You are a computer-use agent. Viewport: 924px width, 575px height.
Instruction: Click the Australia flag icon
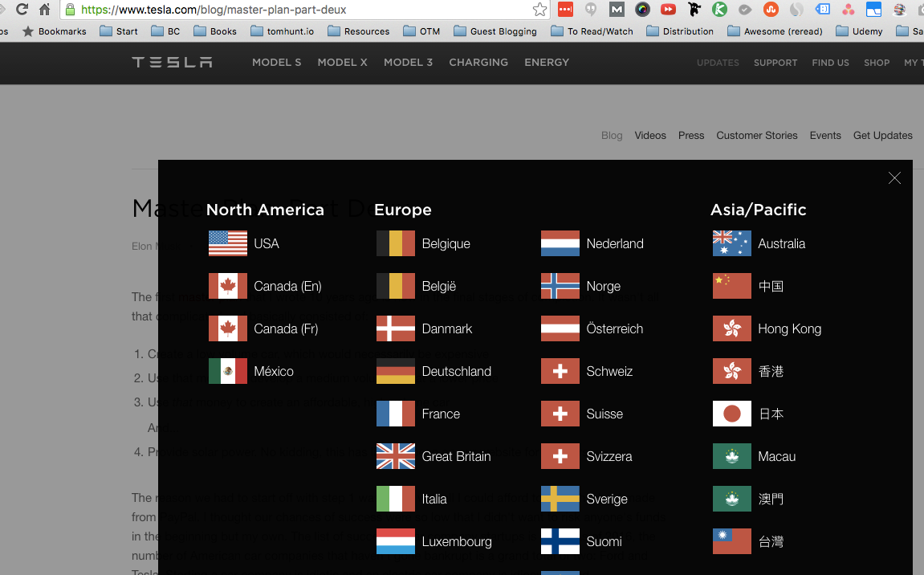pos(732,243)
